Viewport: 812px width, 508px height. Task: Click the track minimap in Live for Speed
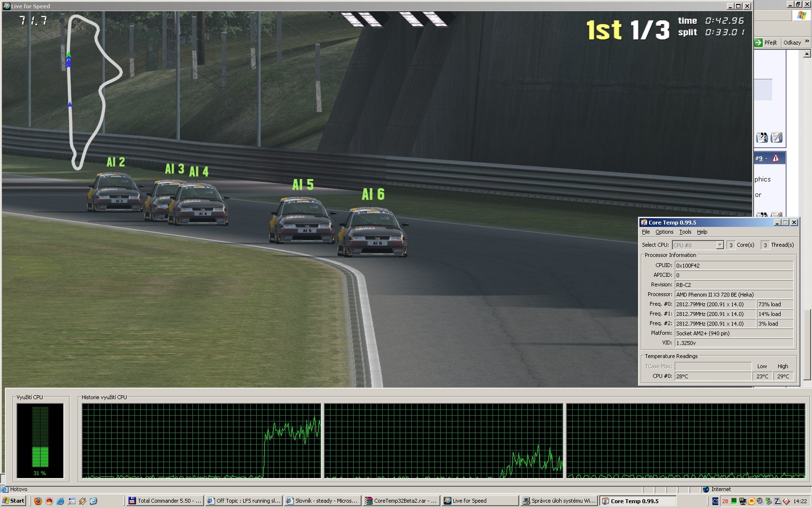[94, 92]
